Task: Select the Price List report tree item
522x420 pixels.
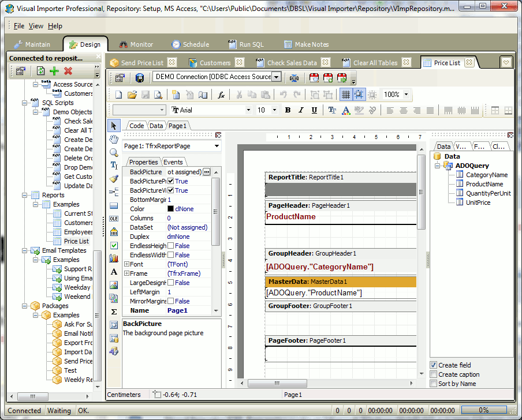Action: (76, 241)
